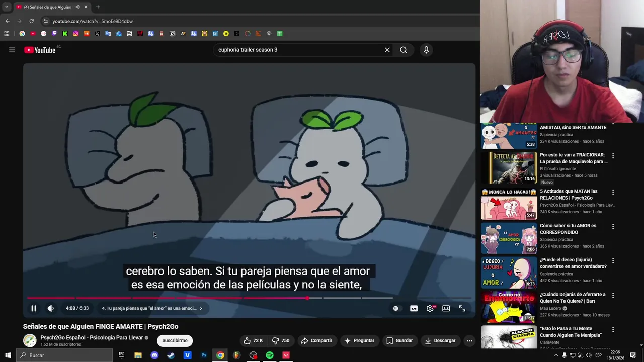Open options for '¿Puede el deseo (lujuria)'

coord(613,261)
